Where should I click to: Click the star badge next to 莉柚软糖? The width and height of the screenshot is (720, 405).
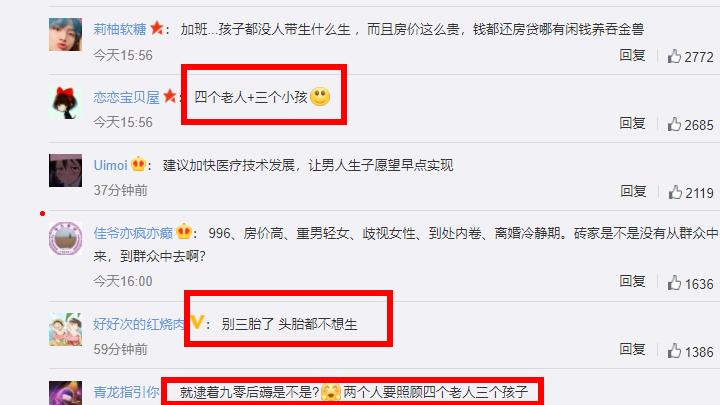coord(157,28)
